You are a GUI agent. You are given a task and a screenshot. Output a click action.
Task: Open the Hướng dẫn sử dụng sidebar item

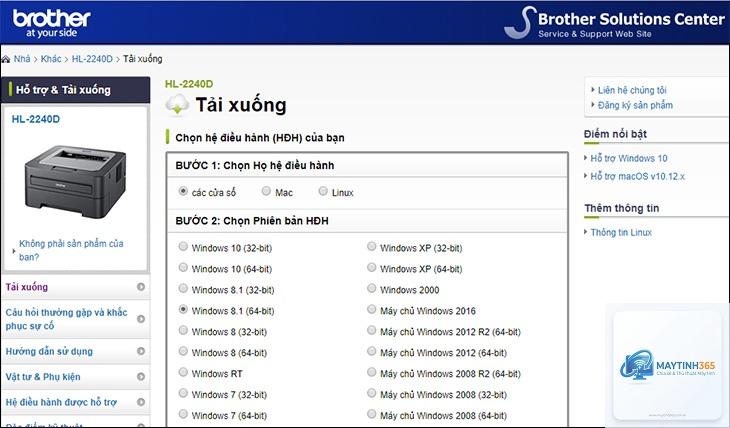click(x=76, y=351)
